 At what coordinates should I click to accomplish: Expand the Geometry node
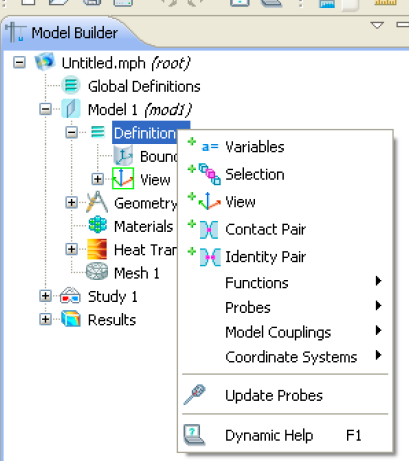point(71,202)
